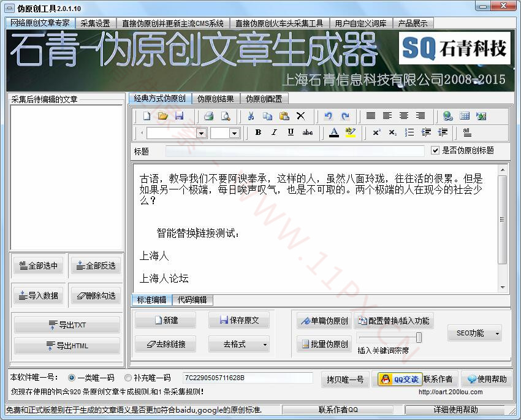The image size is (521, 420).
Task: Undo the last edit
Action: (329, 116)
